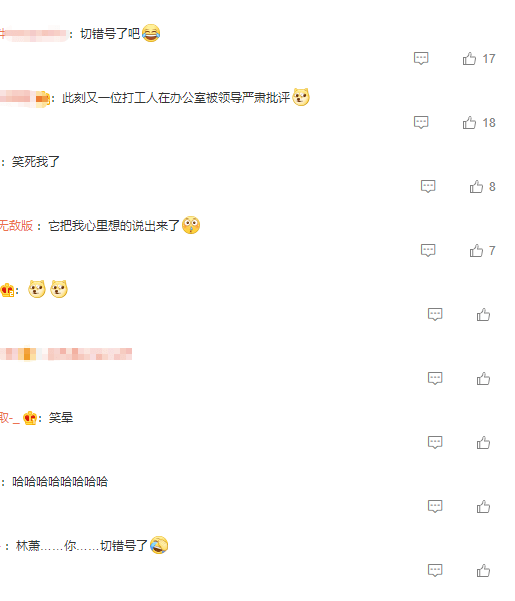Like the 哈哈哈哈哈哈哈哈 comment

pos(483,507)
